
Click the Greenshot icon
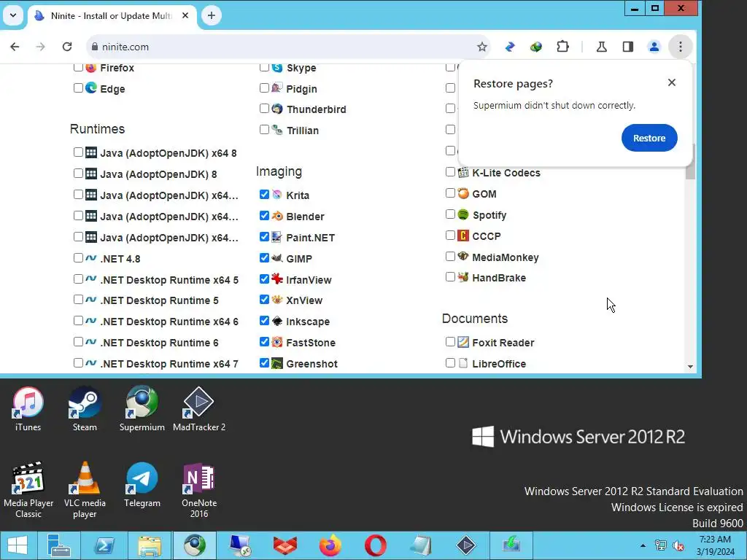276,363
